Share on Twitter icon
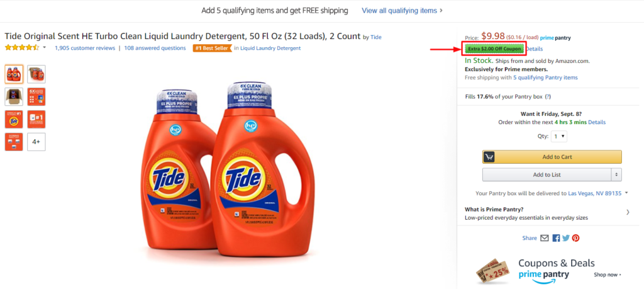 [x=566, y=238]
